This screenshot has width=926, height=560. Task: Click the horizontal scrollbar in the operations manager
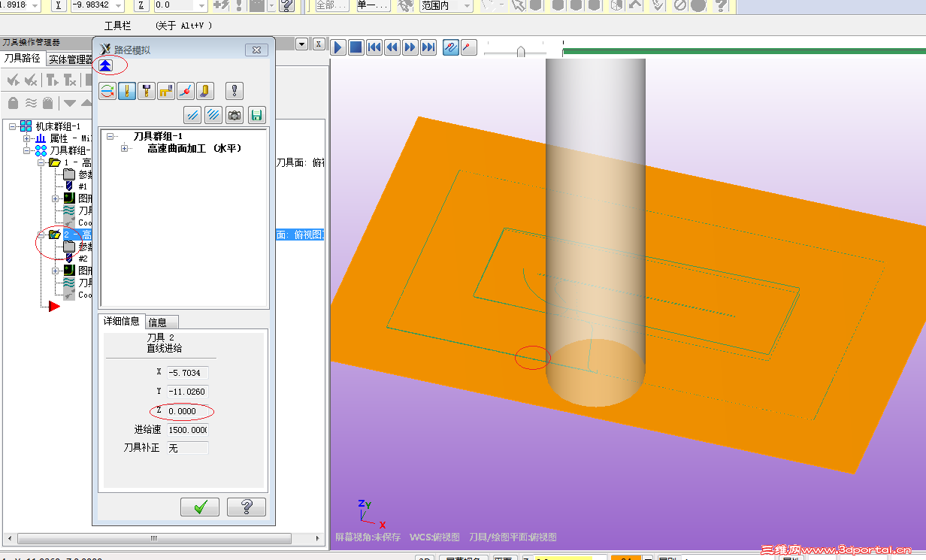(x=154, y=538)
